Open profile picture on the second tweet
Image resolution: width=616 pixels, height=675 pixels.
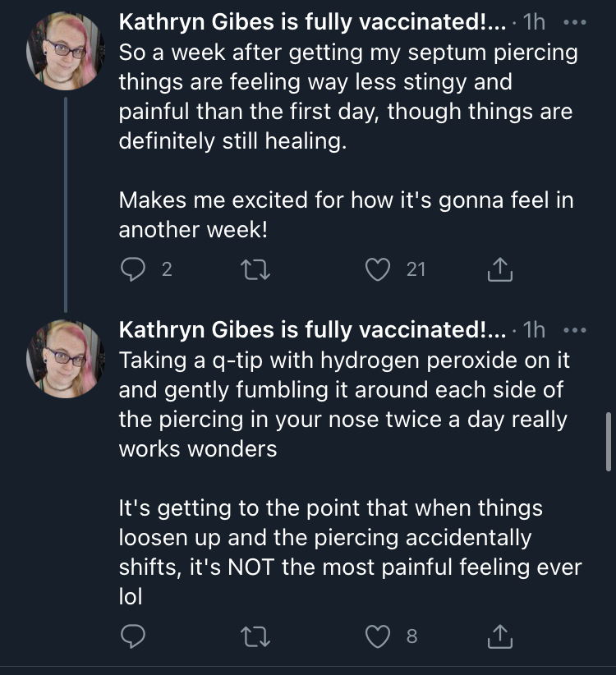pos(66,359)
